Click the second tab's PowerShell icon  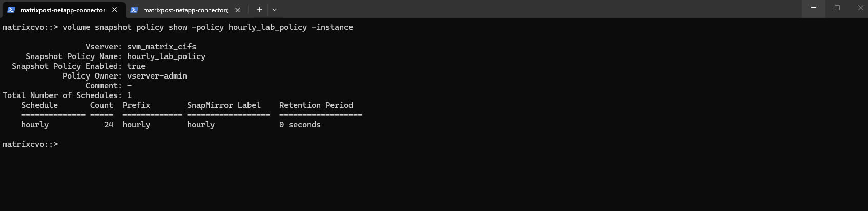pos(134,10)
